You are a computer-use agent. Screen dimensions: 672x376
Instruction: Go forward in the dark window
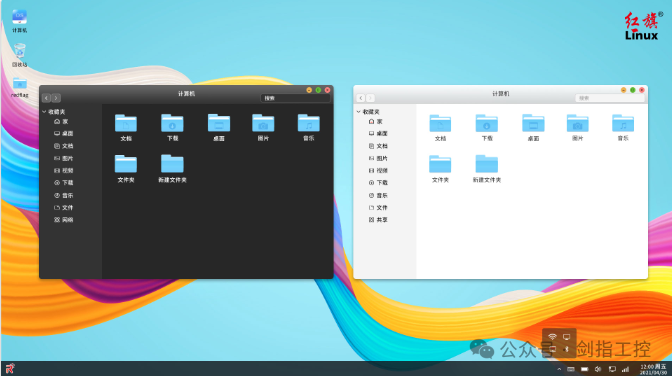[56, 98]
